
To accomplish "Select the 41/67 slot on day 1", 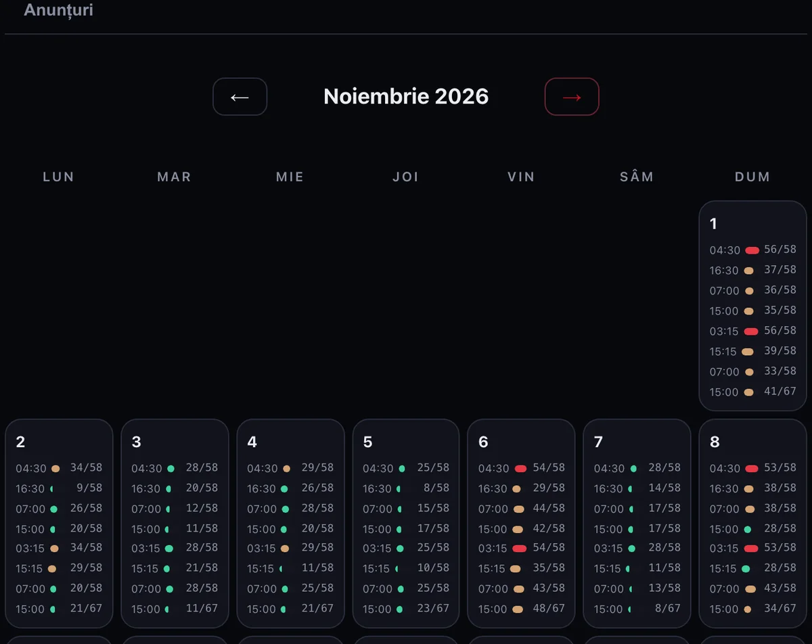I will (x=753, y=392).
